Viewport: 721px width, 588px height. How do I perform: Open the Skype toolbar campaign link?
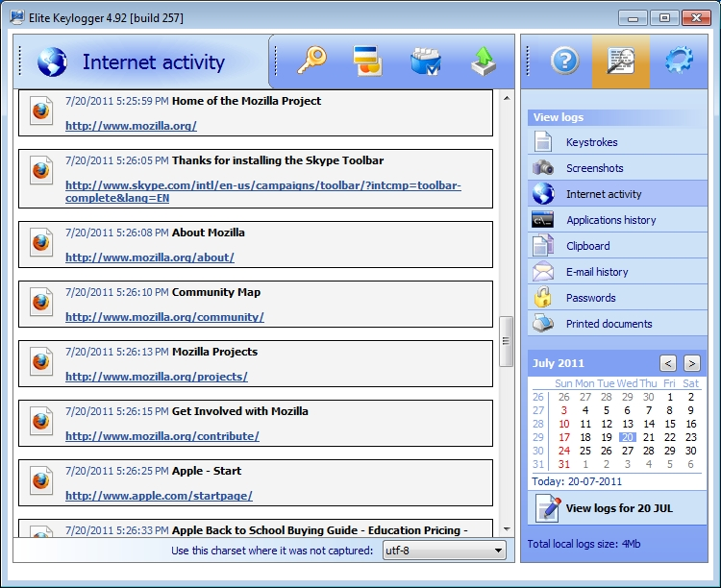pos(263,192)
